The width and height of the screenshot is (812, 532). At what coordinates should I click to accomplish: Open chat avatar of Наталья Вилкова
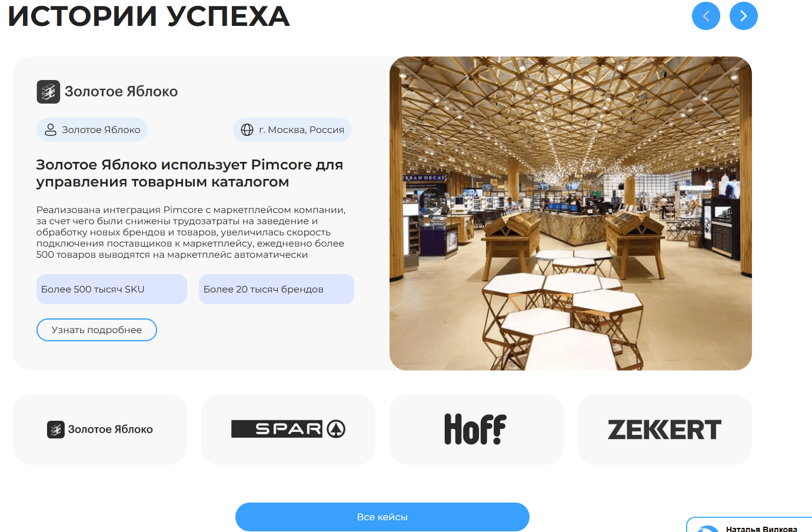[708, 528]
